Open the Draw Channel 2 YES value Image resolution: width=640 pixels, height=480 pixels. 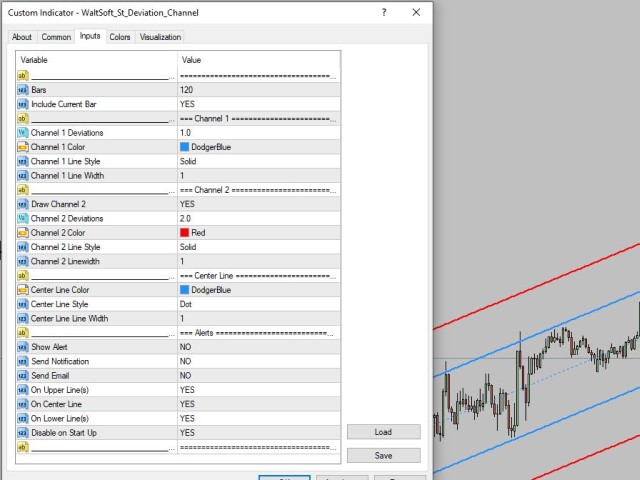pyautogui.click(x=259, y=204)
